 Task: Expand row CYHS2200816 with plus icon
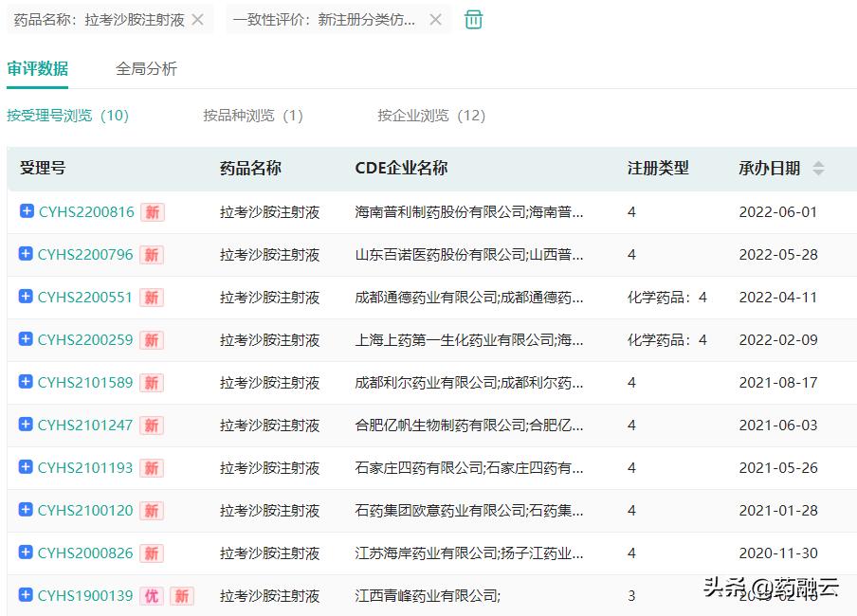click(27, 211)
